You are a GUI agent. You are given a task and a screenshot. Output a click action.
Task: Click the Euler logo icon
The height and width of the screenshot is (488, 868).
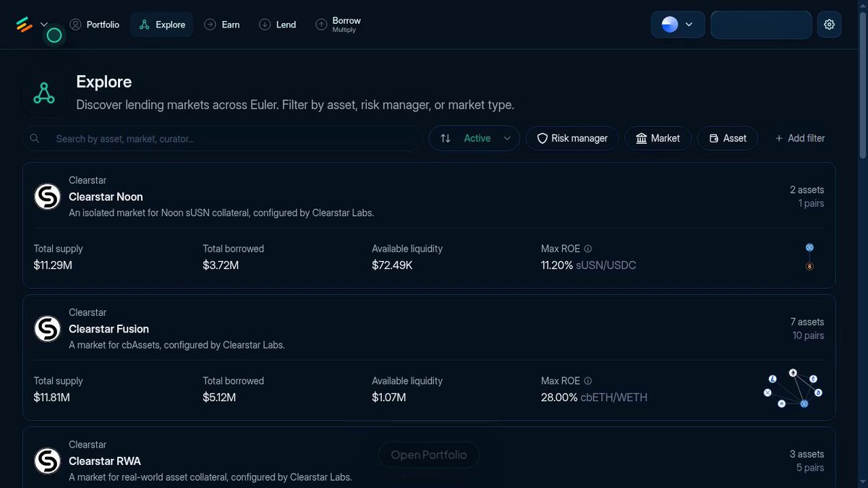[24, 25]
